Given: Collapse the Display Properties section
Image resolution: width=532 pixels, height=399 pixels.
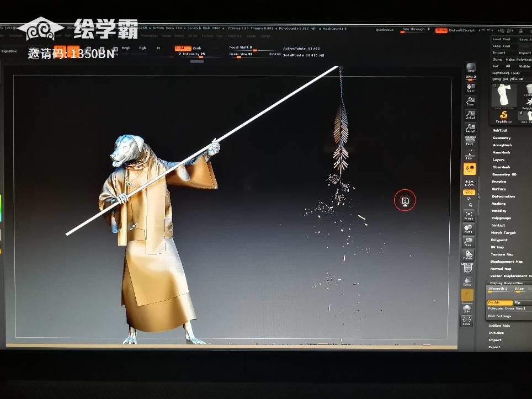Looking at the screenshot, I should coord(506,283).
